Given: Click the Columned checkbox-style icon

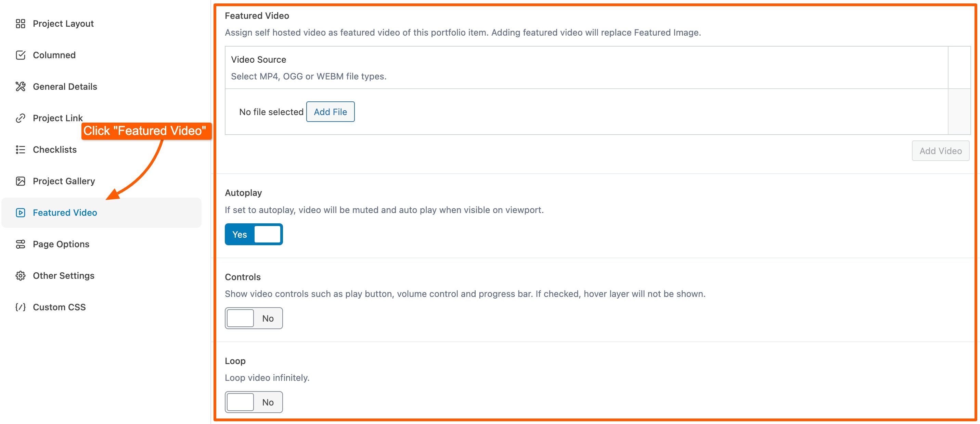Looking at the screenshot, I should tap(21, 55).
